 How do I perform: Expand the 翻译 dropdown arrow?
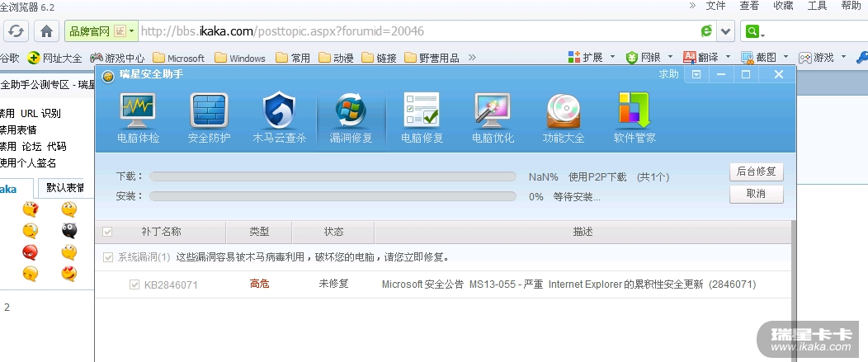pyautogui.click(x=728, y=57)
